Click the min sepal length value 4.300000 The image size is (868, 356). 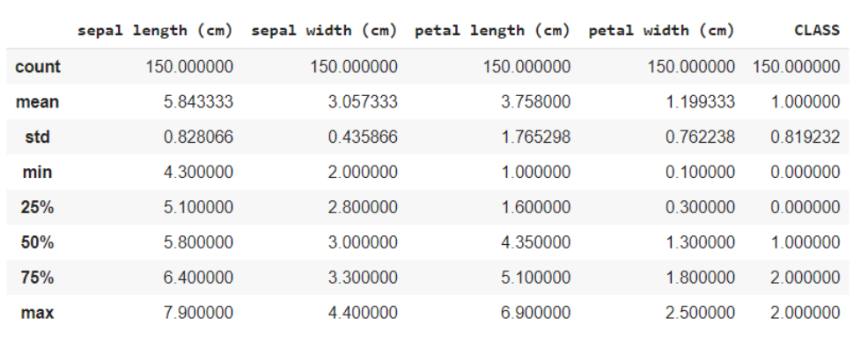click(x=198, y=172)
